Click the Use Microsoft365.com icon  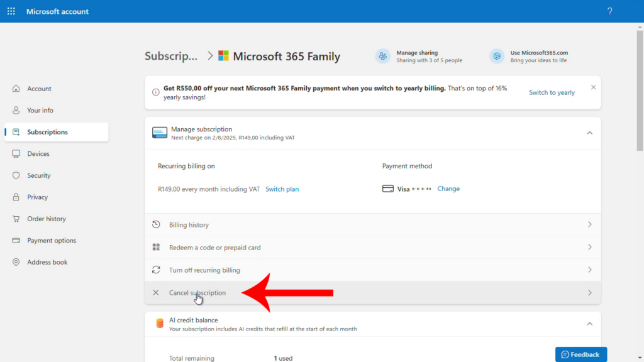click(x=496, y=56)
